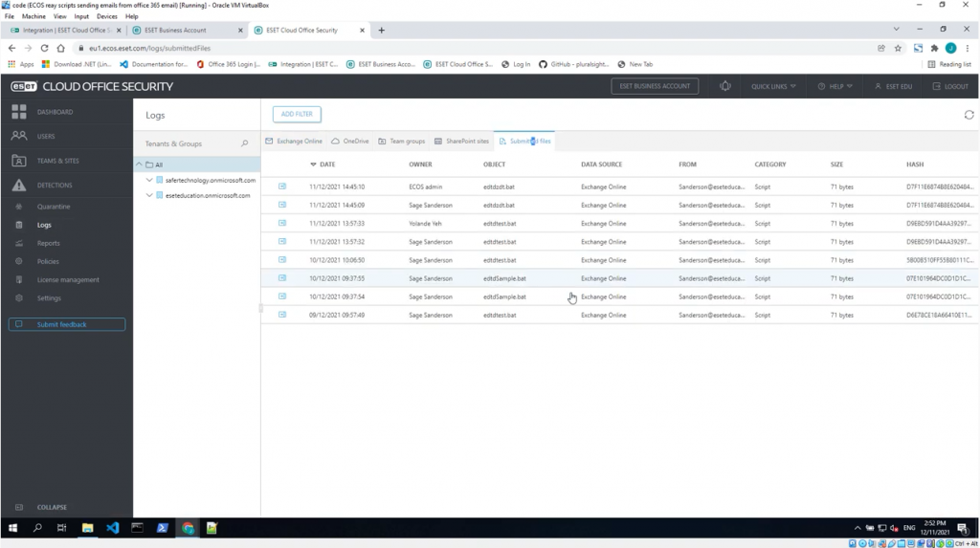Open the Dashboard section
The height and width of the screenshot is (548, 980).
tap(55, 112)
